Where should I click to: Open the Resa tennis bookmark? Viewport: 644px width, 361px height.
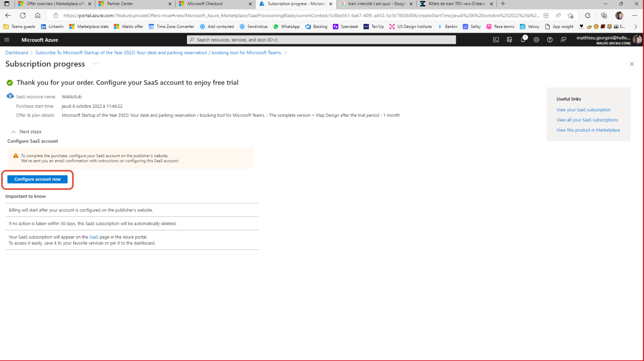click(500, 27)
